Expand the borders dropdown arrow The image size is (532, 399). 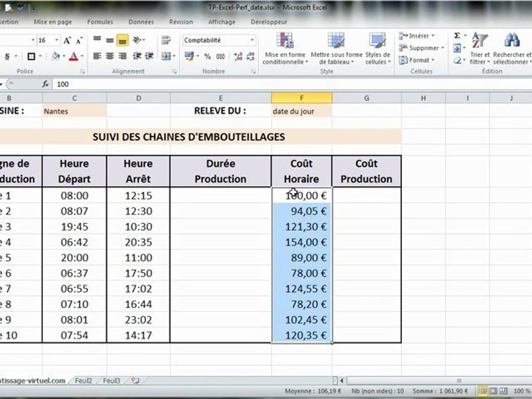40,56
